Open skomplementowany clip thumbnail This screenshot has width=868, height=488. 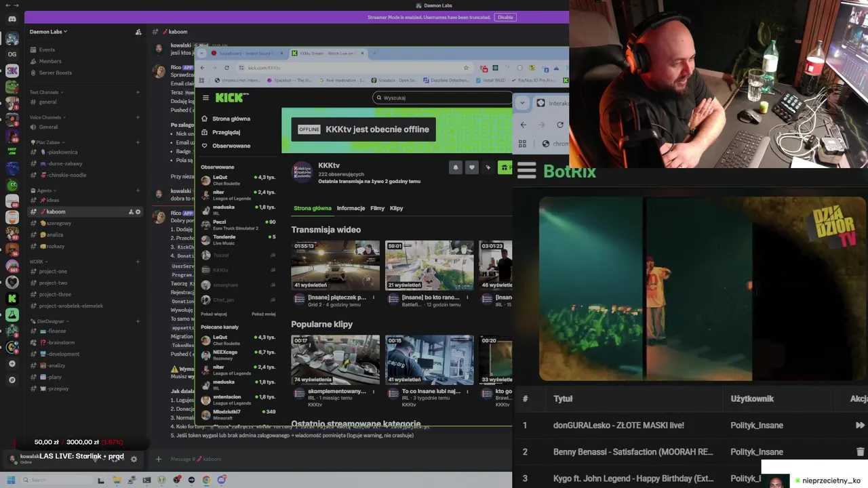(x=335, y=360)
